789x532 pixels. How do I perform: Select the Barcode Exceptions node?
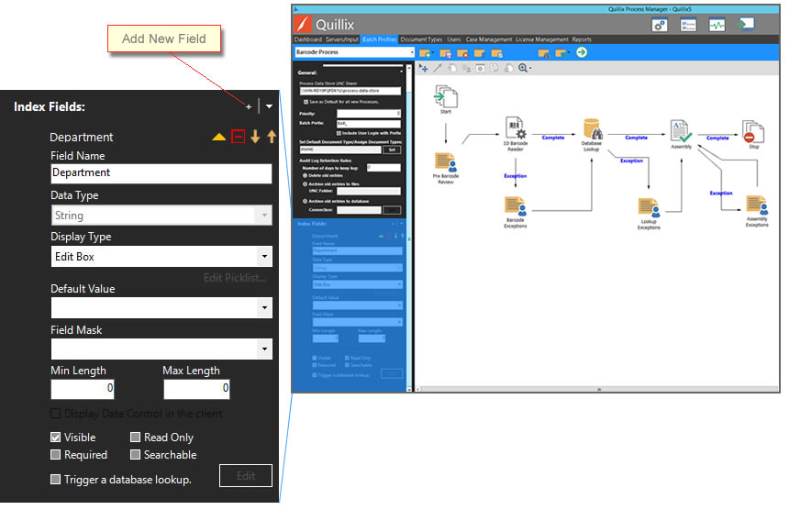click(x=516, y=213)
